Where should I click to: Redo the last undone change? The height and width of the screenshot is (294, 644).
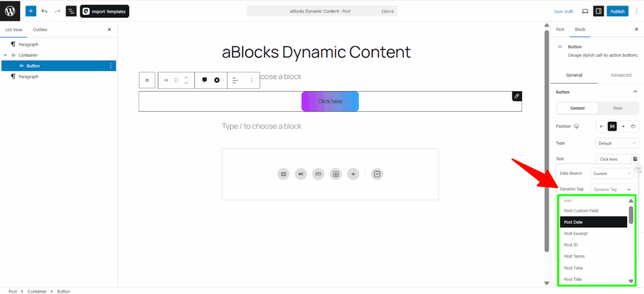(x=57, y=11)
